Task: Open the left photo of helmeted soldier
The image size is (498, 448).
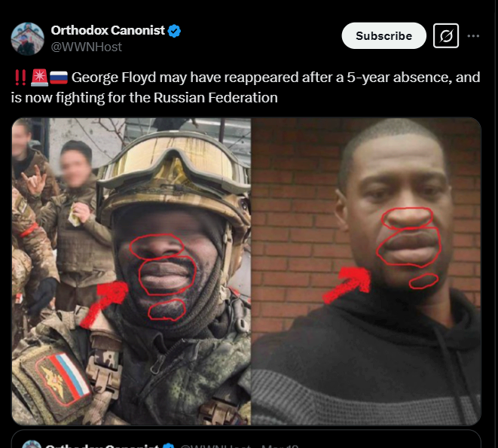Action: tap(131, 272)
